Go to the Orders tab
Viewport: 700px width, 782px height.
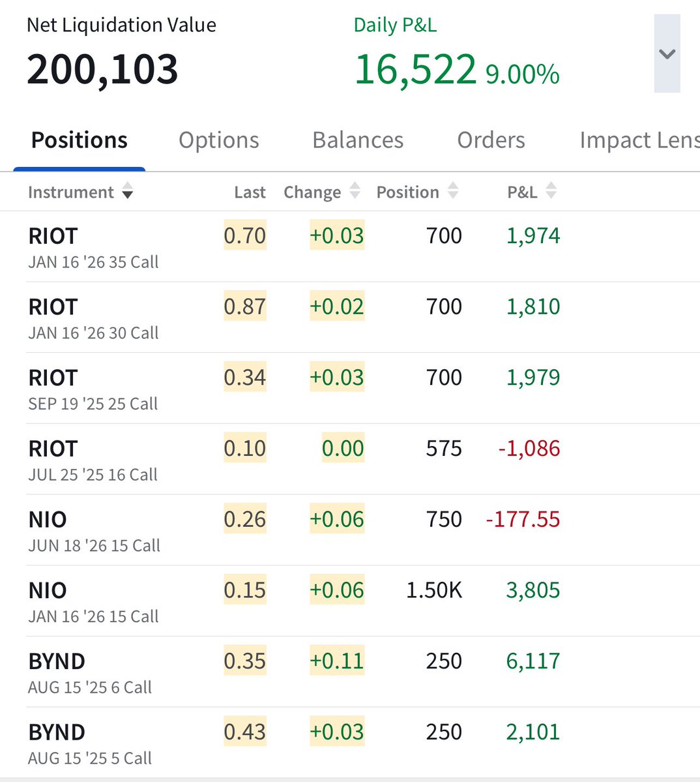[491, 140]
